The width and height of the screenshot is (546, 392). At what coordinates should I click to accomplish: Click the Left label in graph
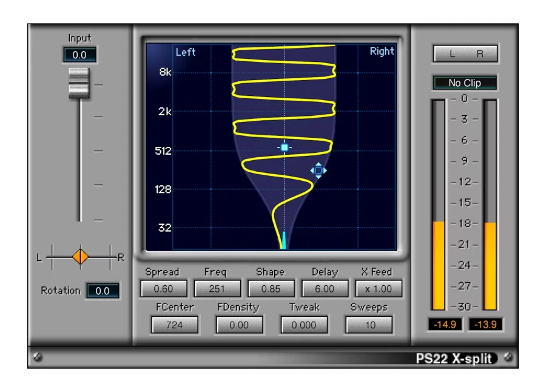(186, 52)
